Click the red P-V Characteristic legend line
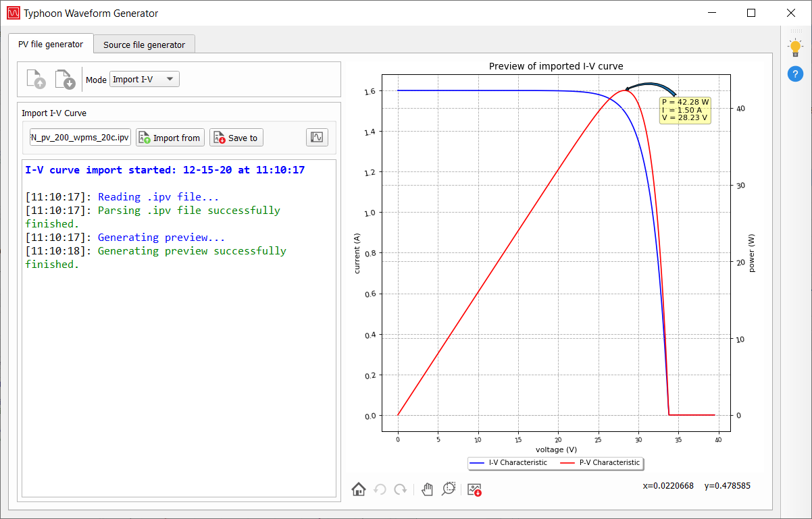 point(568,462)
